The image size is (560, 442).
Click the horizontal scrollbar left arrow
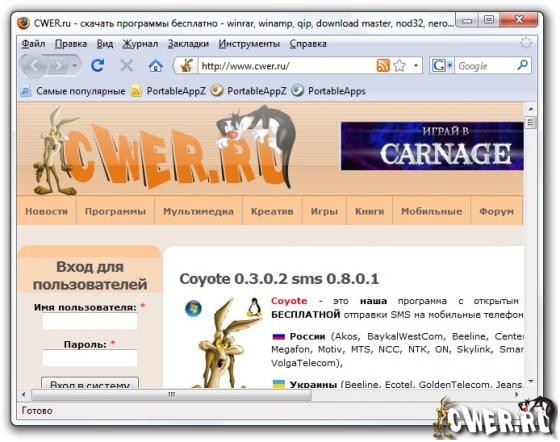24,395
